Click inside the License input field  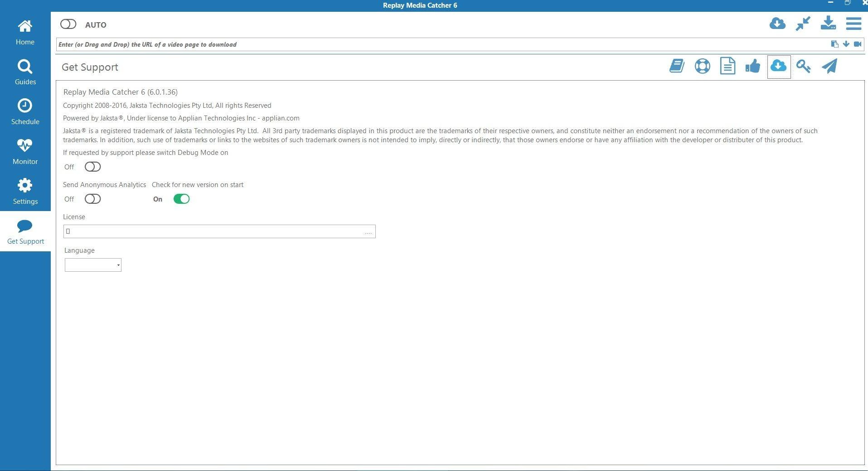point(219,231)
